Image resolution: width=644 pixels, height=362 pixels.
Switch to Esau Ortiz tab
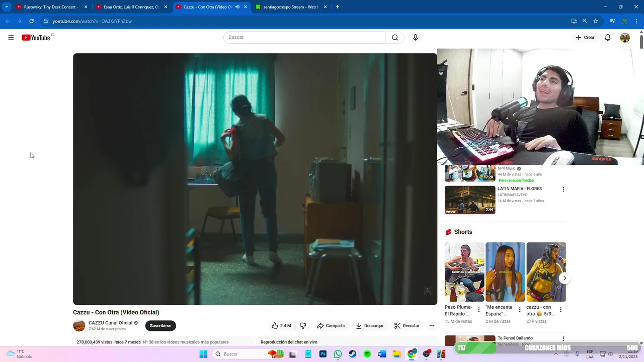(132, 7)
